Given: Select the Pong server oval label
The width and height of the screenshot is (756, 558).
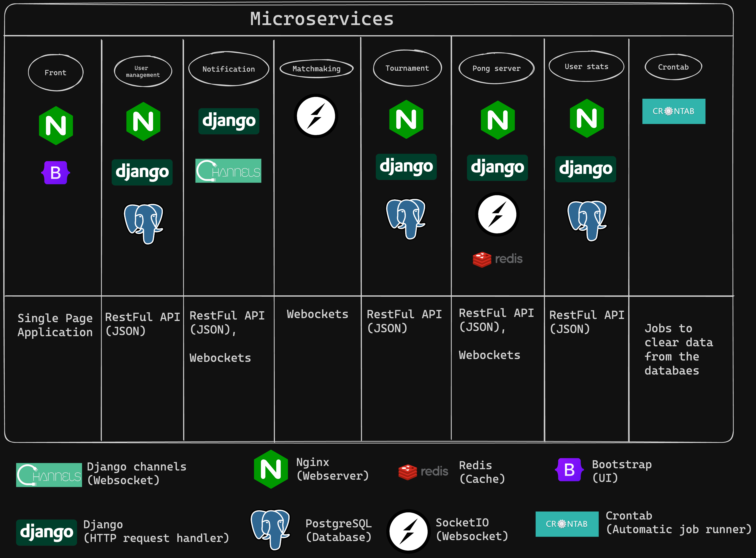Looking at the screenshot, I should coord(496,68).
